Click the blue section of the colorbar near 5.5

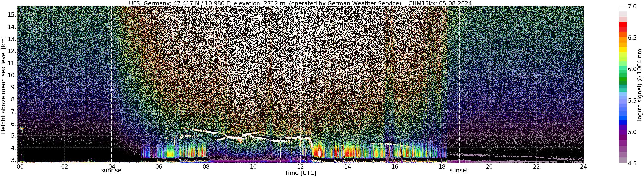623,100
